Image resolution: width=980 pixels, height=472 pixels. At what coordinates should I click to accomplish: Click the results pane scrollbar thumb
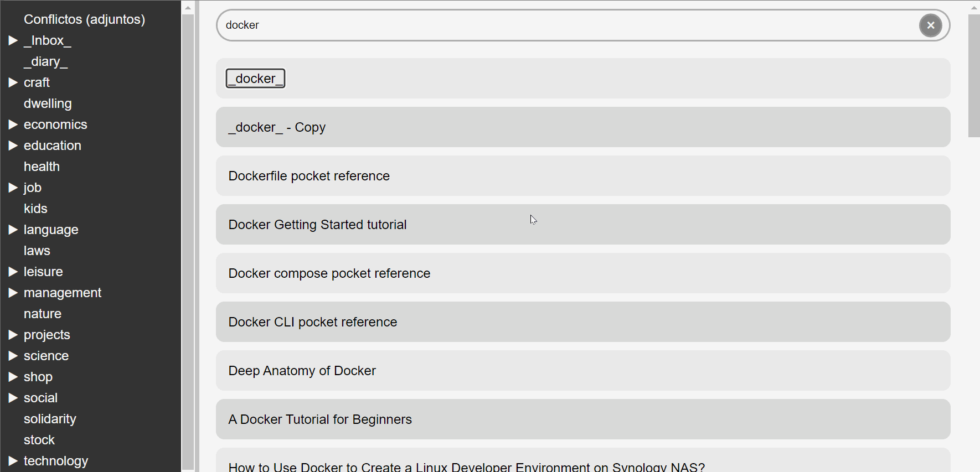point(974,76)
